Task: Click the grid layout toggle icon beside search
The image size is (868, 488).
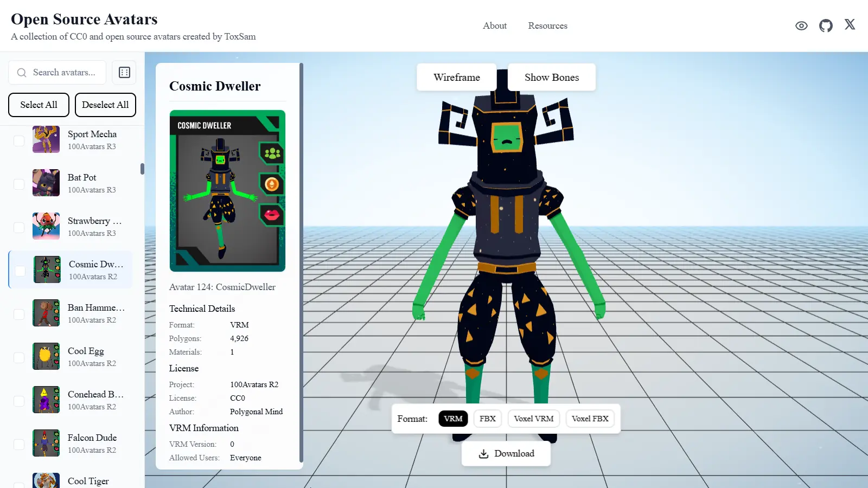Action: (x=124, y=72)
